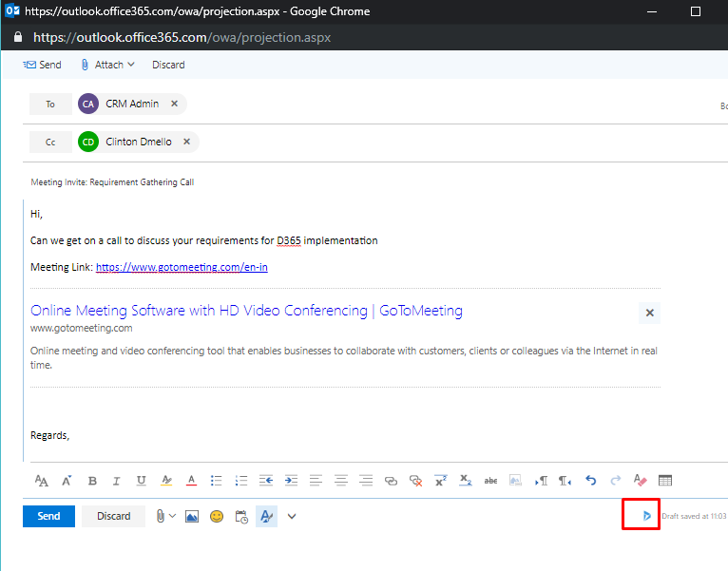Click the clear formatting icon
728x571 pixels.
[641, 481]
